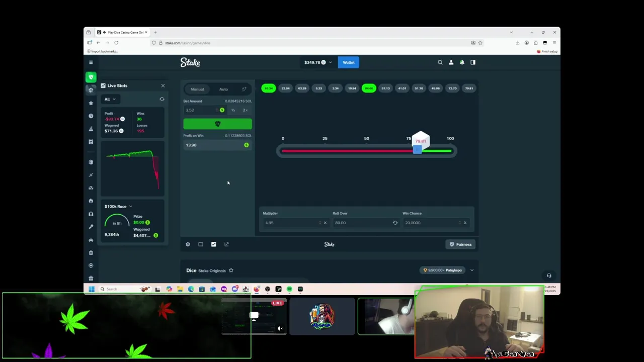Click the LIVE stream thumbnail
This screenshot has width=644, height=362.
point(254,316)
